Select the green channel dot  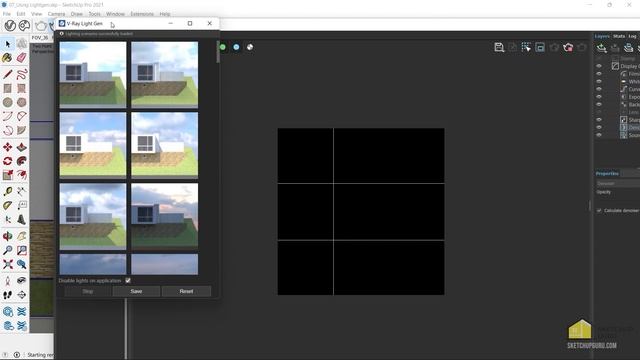click(222, 47)
